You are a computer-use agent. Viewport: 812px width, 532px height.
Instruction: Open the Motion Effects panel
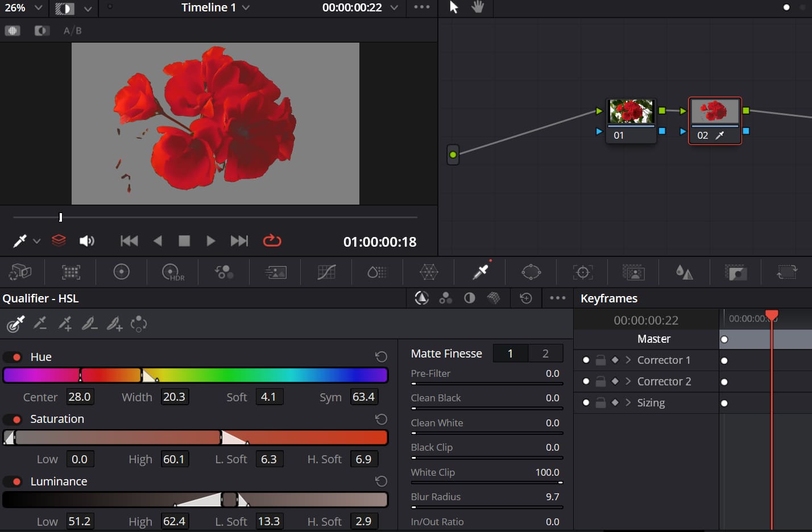coord(275,272)
